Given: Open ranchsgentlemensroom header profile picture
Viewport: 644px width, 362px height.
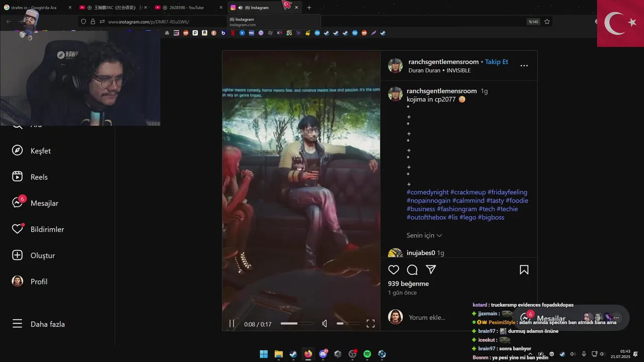Looking at the screenshot, I should 395,66.
